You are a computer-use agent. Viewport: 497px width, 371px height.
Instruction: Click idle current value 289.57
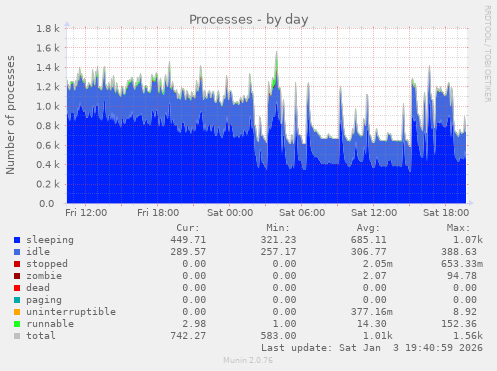click(x=188, y=252)
